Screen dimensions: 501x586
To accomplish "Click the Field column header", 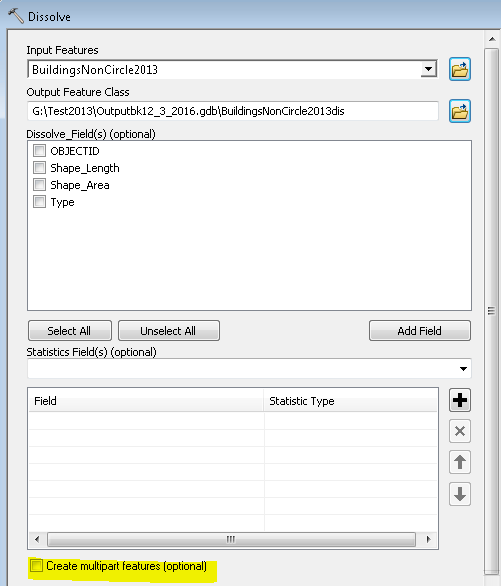I will coord(146,401).
